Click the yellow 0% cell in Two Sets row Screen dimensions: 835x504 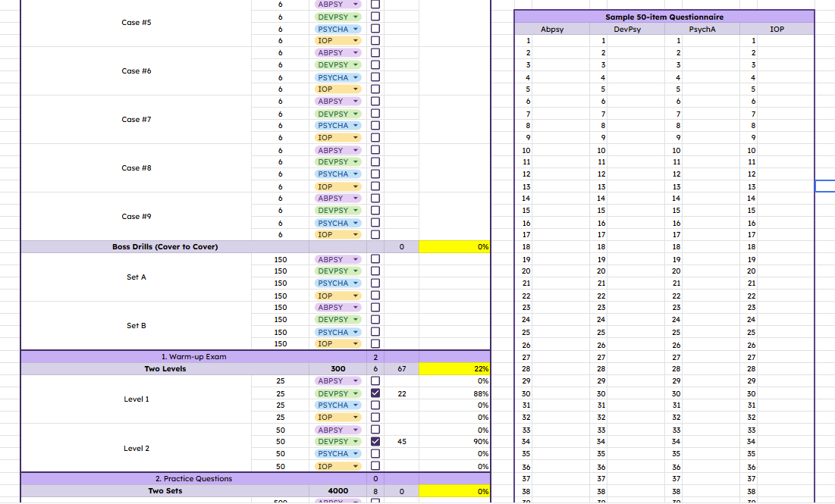pos(454,491)
